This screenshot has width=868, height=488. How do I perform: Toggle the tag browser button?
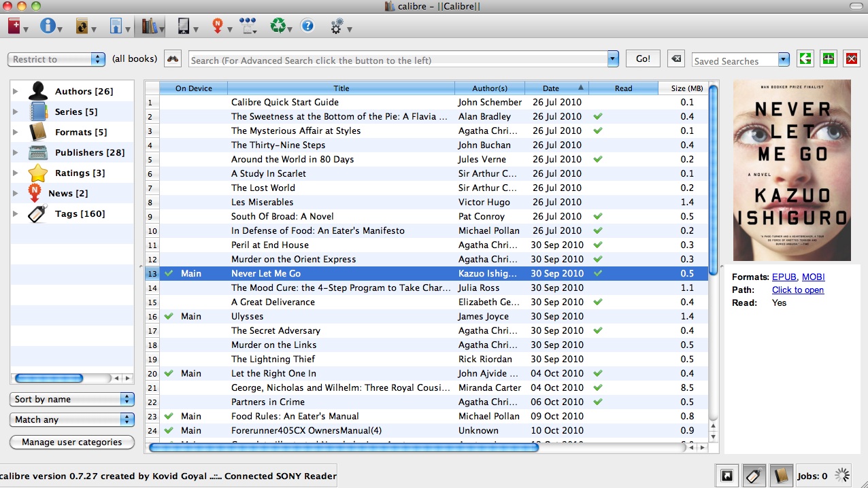point(754,476)
